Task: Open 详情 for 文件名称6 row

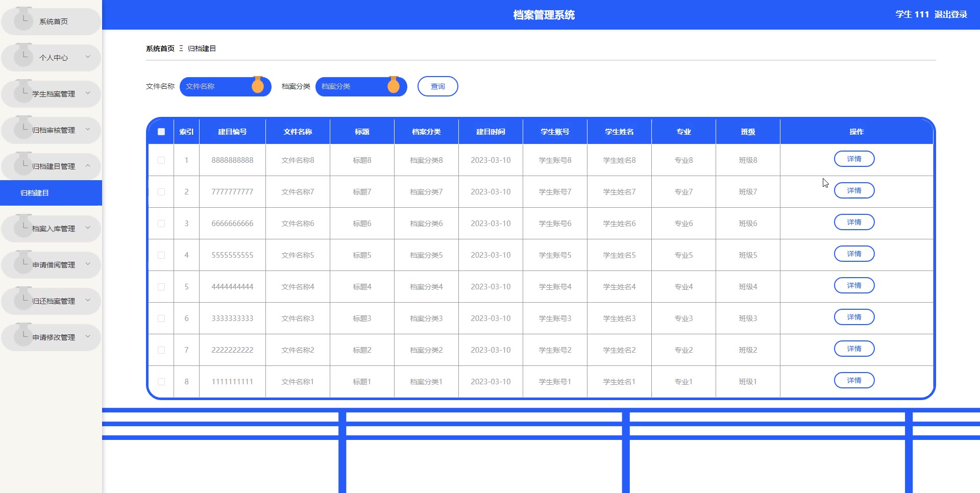Action: pos(854,222)
